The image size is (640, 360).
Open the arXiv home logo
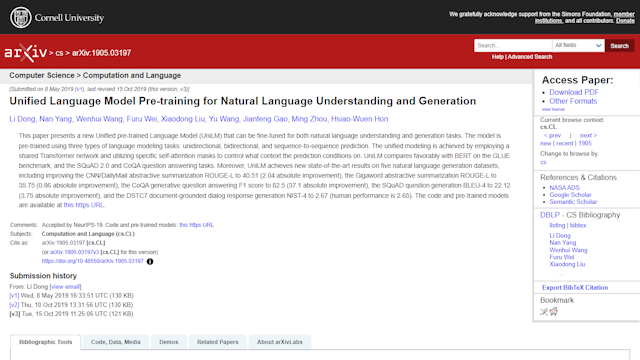26,53
